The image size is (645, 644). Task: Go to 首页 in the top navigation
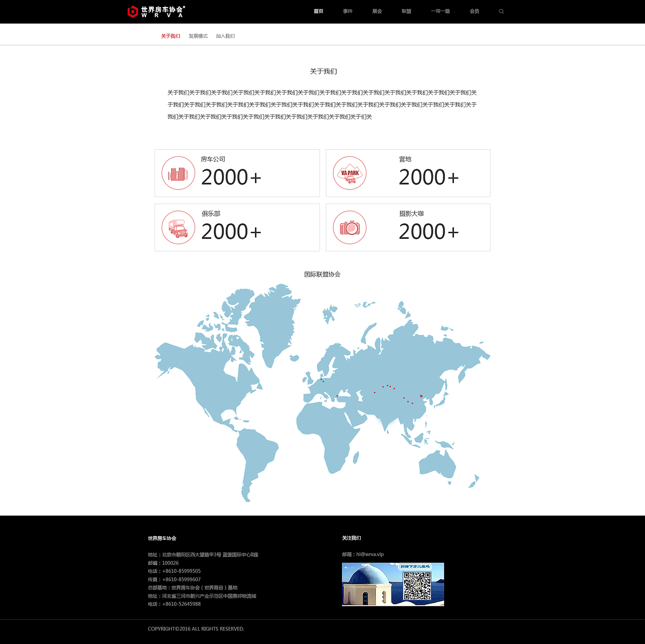(318, 11)
